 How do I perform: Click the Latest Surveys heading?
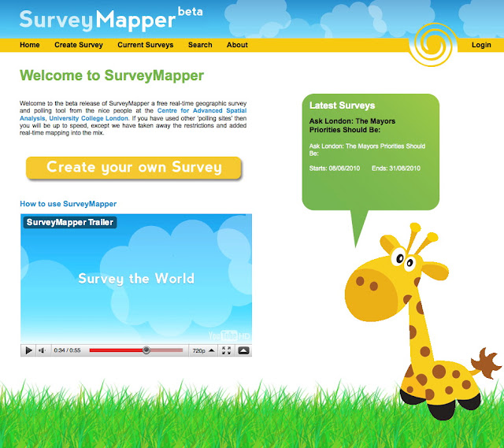point(342,106)
